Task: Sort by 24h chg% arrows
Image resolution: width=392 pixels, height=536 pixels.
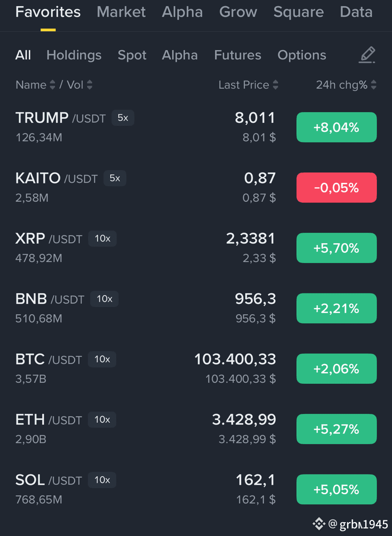Action: [x=374, y=85]
